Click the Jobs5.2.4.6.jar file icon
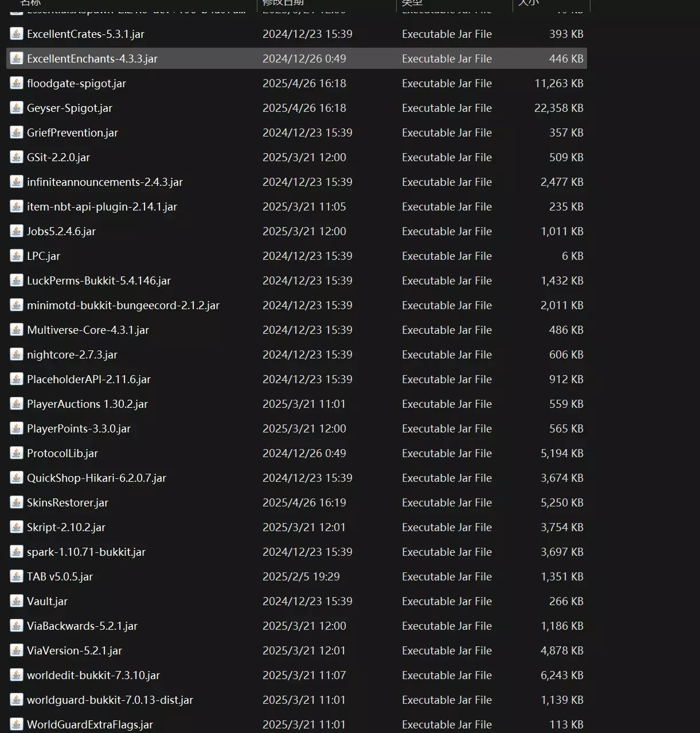 [17, 231]
